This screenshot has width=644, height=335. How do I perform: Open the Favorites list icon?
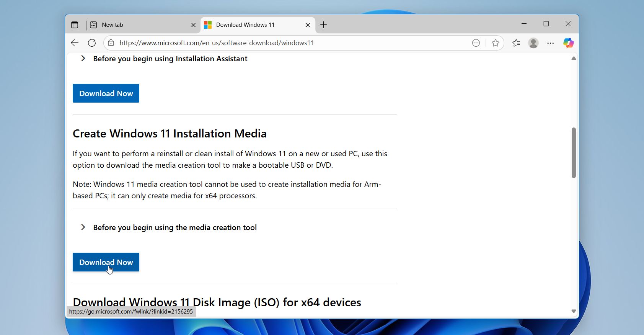coord(516,43)
